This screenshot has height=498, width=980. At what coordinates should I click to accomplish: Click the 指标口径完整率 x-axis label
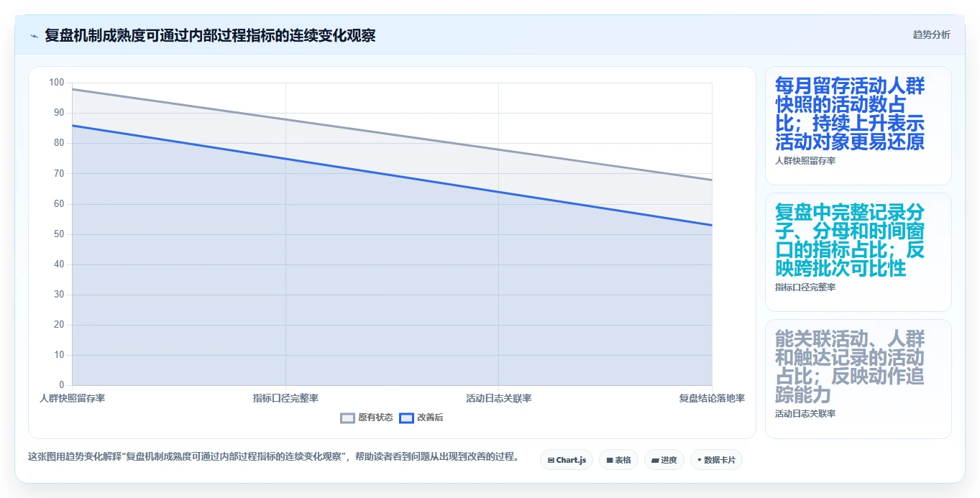pyautogui.click(x=285, y=398)
